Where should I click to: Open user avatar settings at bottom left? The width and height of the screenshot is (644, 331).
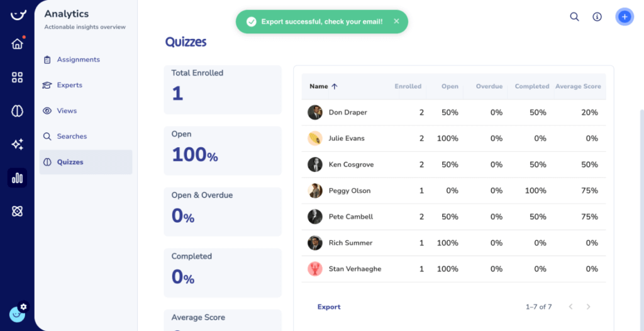[18, 313]
